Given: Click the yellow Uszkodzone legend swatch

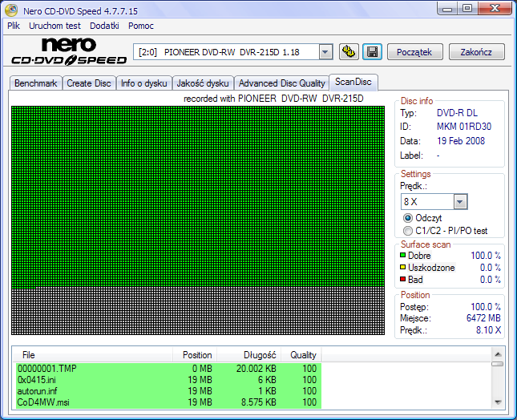Looking at the screenshot, I should point(402,267).
